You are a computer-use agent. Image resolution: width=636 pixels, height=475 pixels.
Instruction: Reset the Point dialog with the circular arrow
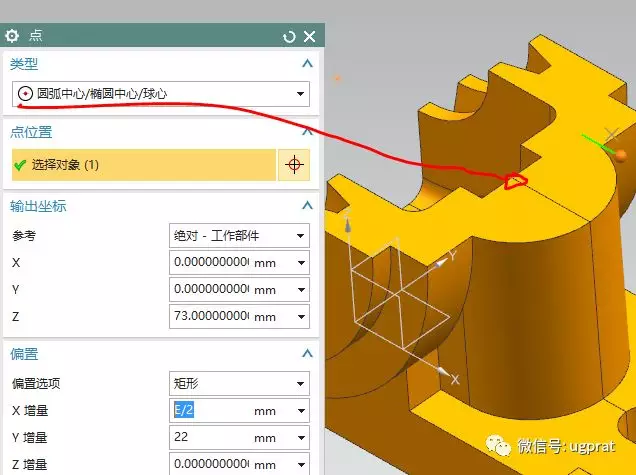[x=289, y=37]
